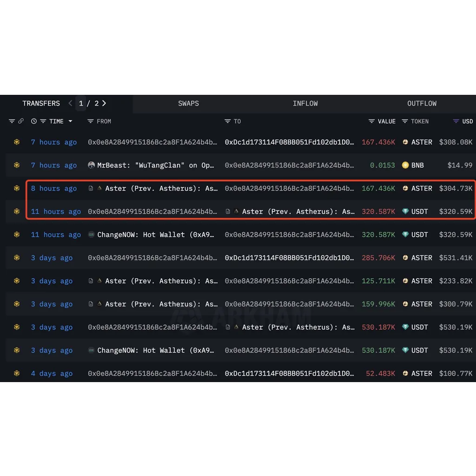Click the 285.706K value
476x476 pixels.
tap(378, 258)
